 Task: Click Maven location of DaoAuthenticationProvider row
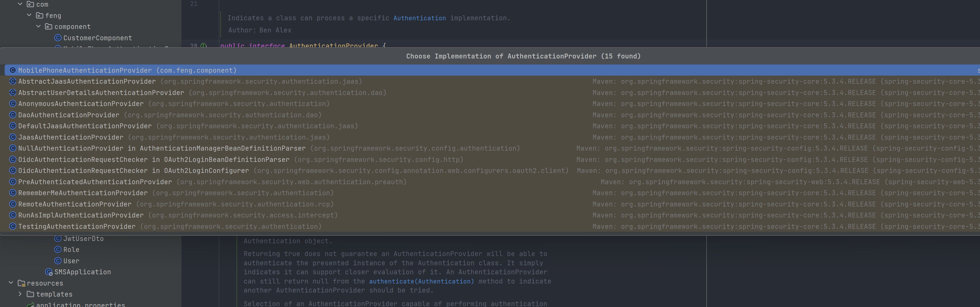click(x=786, y=115)
